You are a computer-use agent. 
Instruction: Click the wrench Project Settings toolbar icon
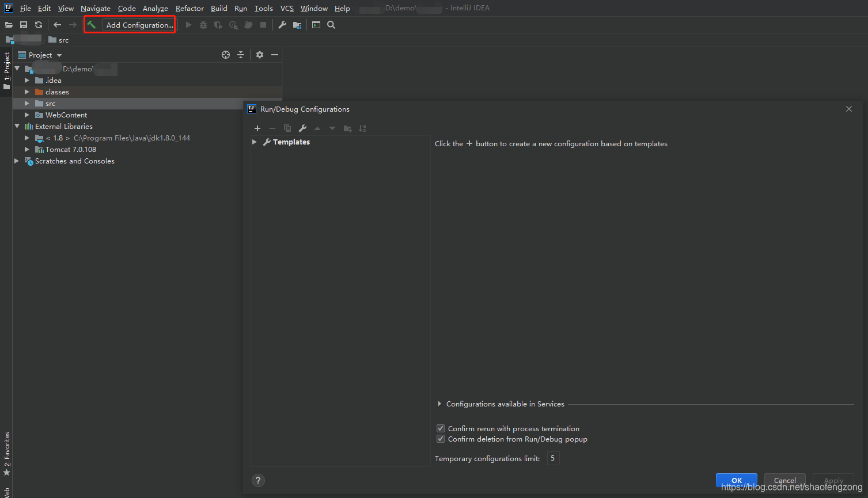(x=282, y=25)
